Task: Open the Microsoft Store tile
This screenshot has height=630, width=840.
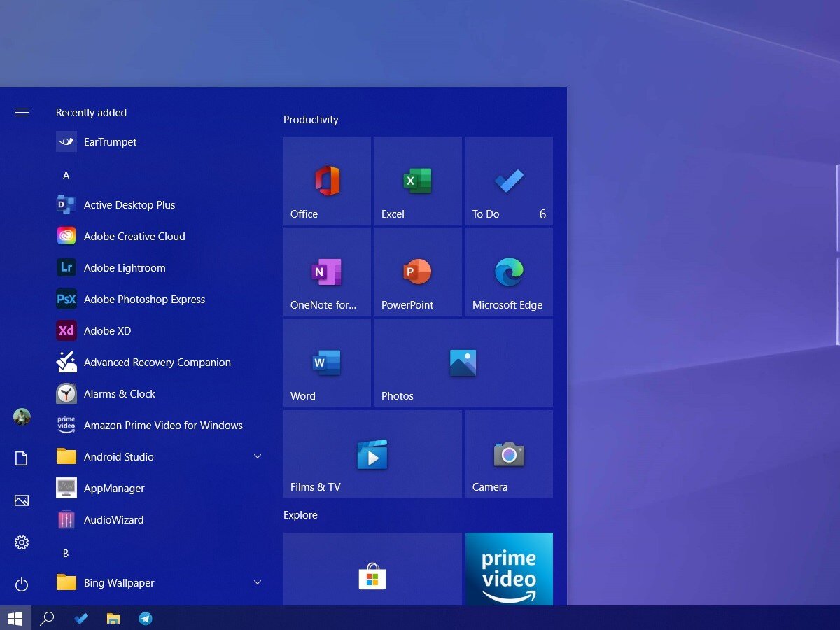Action: pyautogui.click(x=372, y=569)
